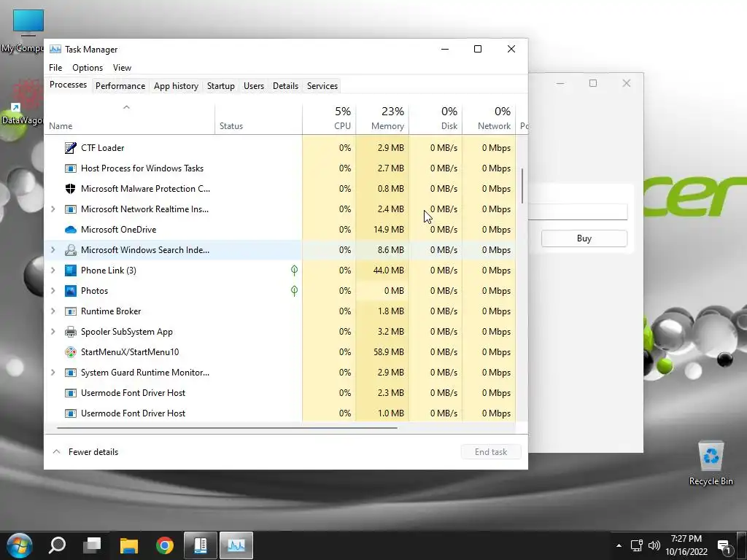Sort processes by Name column header
The width and height of the screenshot is (747, 560).
[129, 119]
